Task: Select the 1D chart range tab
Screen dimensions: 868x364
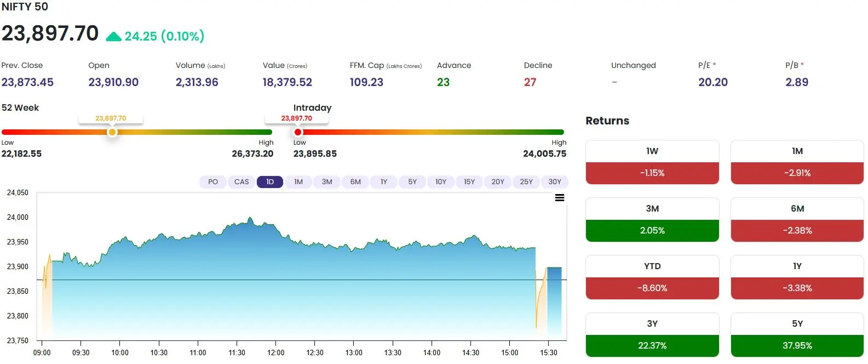Action: pos(270,182)
